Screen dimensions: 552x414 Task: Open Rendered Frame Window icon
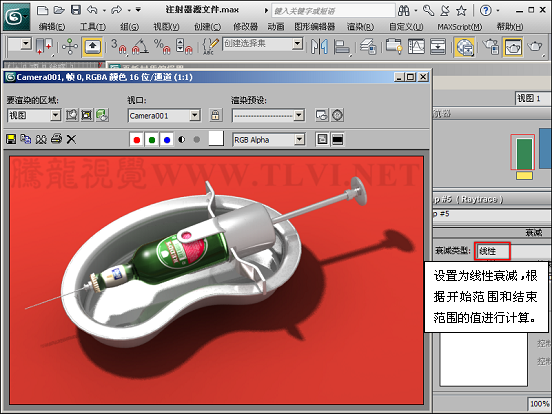click(x=513, y=47)
